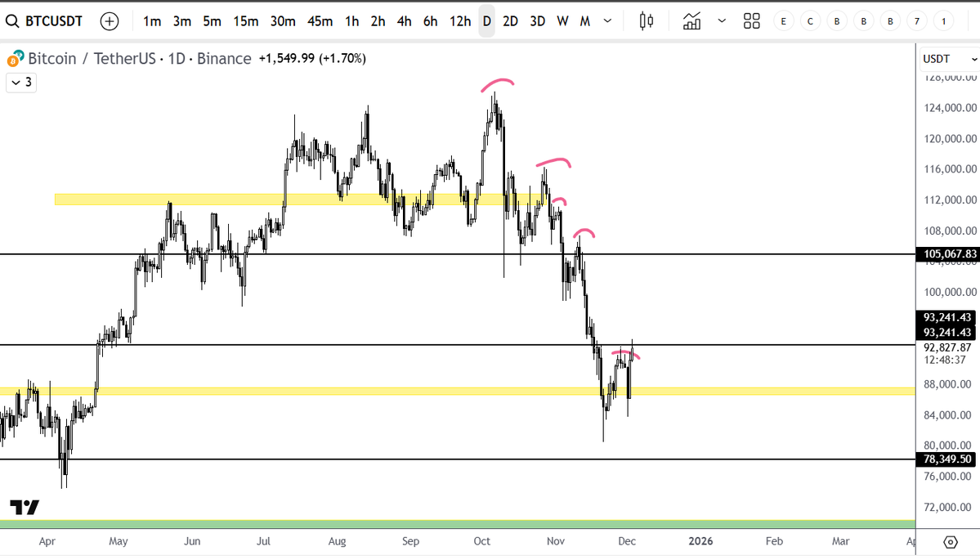Click the 92,827.87 current price label
The width and height of the screenshot is (980, 560).
point(946,347)
